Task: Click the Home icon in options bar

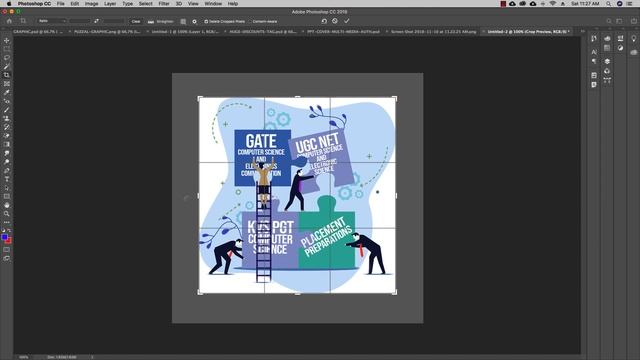Action: (x=9, y=21)
